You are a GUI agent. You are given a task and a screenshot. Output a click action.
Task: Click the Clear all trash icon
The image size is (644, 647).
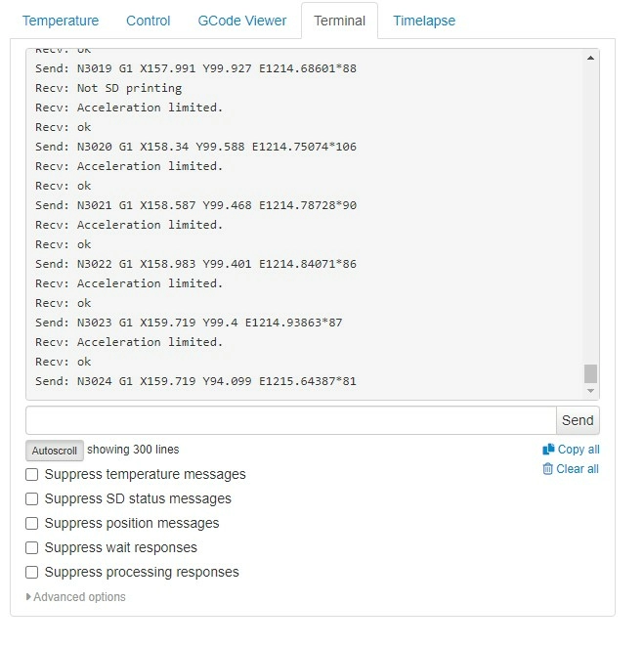coord(548,469)
